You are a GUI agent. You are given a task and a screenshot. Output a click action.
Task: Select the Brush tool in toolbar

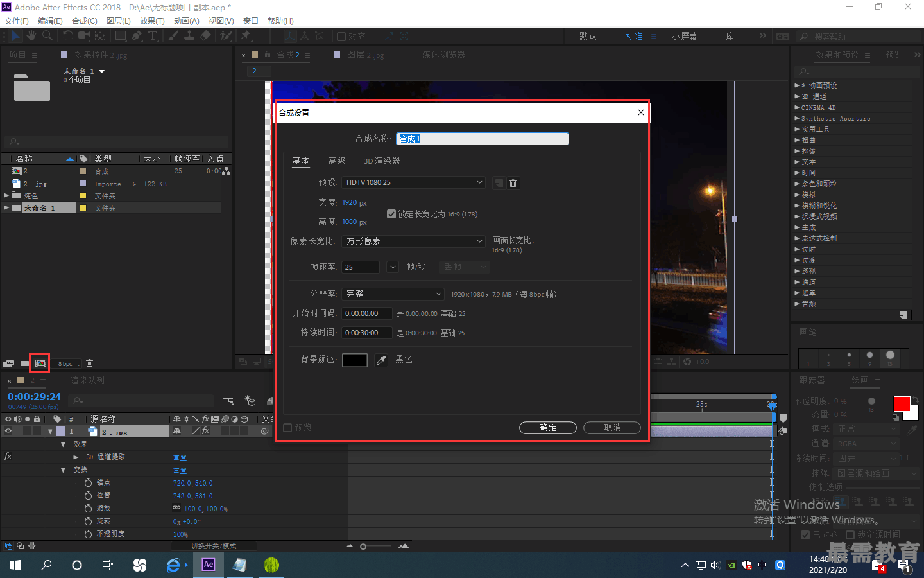(173, 36)
